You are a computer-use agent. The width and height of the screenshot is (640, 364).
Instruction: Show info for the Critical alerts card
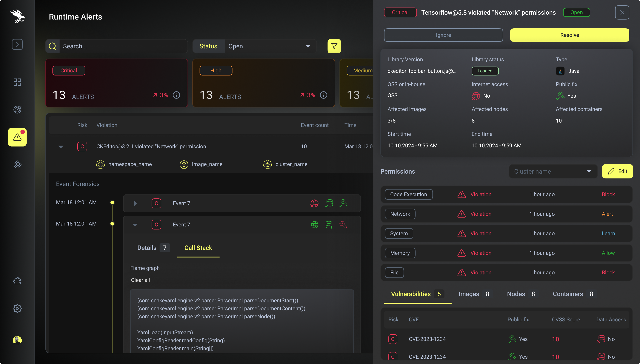click(176, 95)
